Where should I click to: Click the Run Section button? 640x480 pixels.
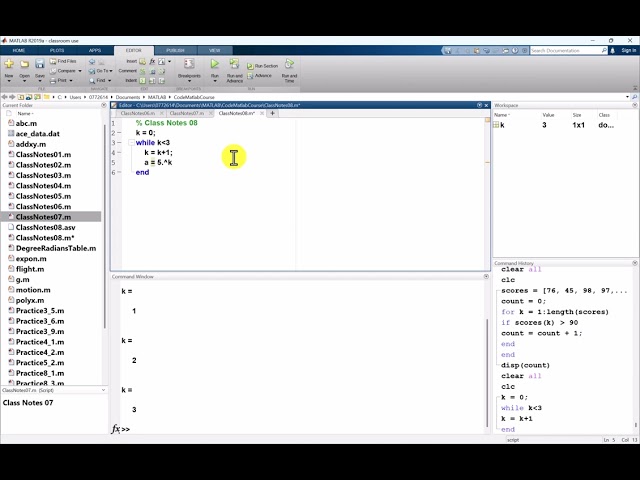(262, 66)
